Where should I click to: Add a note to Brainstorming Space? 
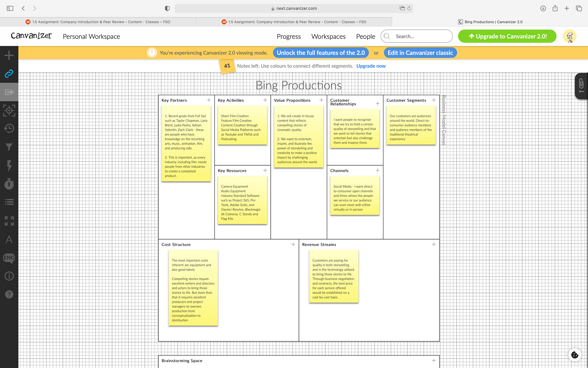(x=434, y=361)
